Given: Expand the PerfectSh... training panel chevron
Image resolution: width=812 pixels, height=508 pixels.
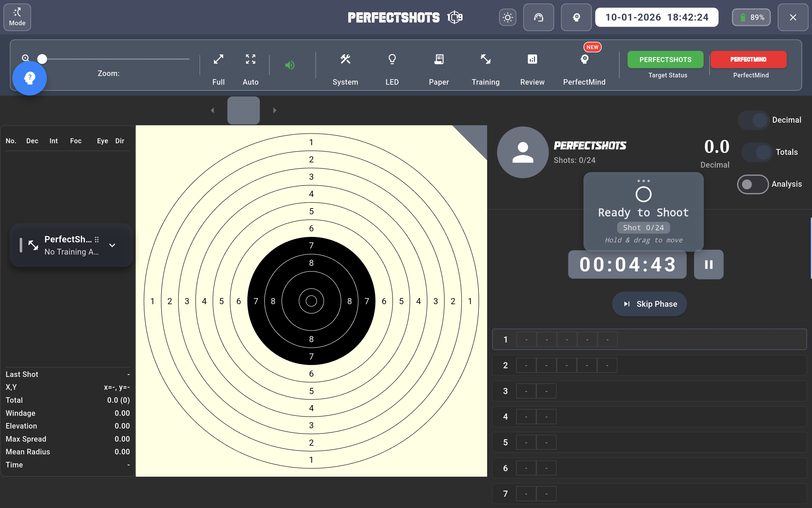Looking at the screenshot, I should (112, 245).
